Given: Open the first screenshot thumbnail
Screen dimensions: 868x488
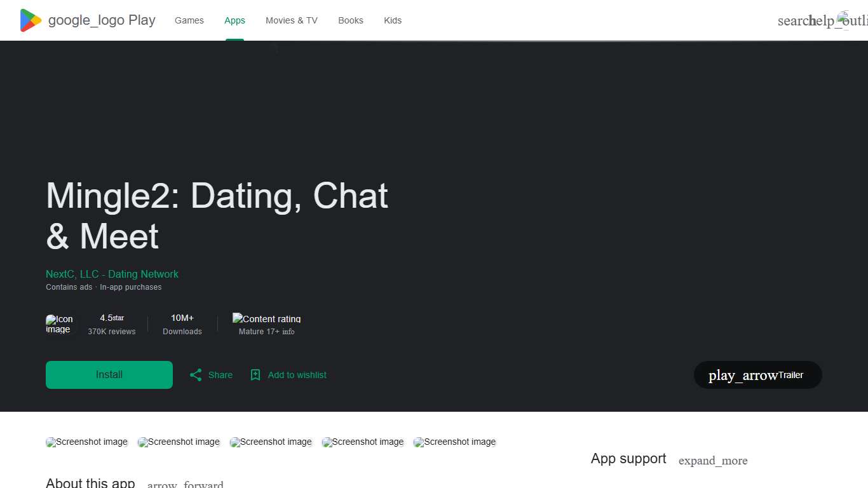Looking at the screenshot, I should point(86,442).
